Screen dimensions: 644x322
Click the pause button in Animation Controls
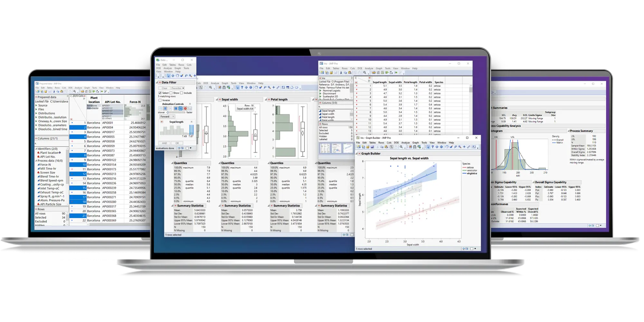[165, 109]
